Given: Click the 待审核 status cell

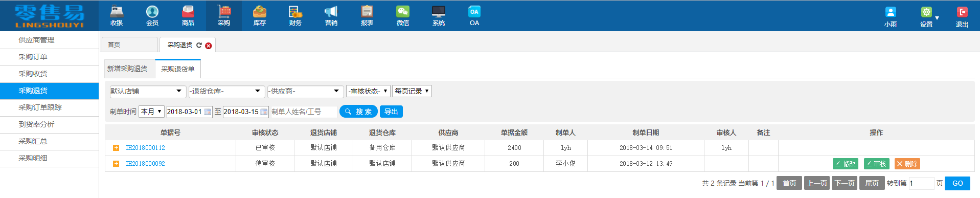Looking at the screenshot, I should pyautogui.click(x=265, y=164).
